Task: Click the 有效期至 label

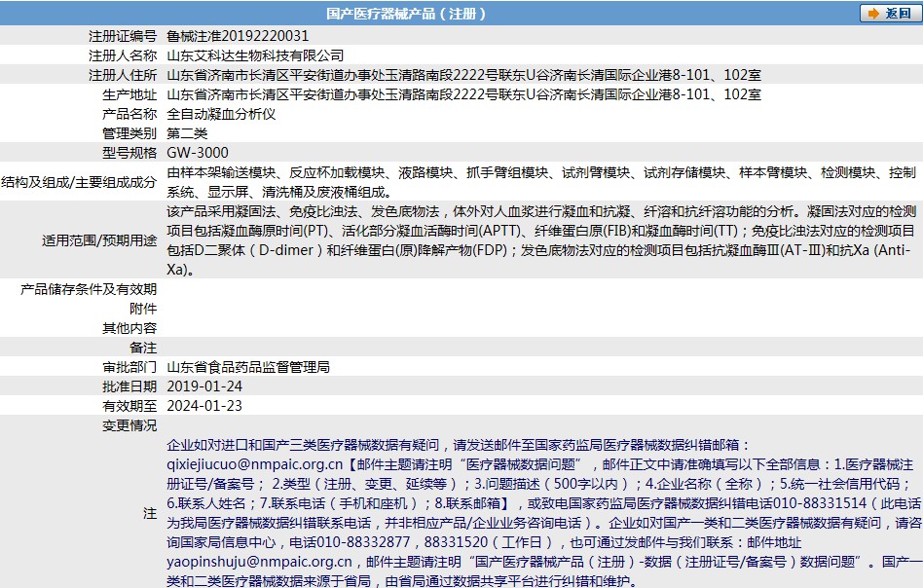Action: [129, 406]
